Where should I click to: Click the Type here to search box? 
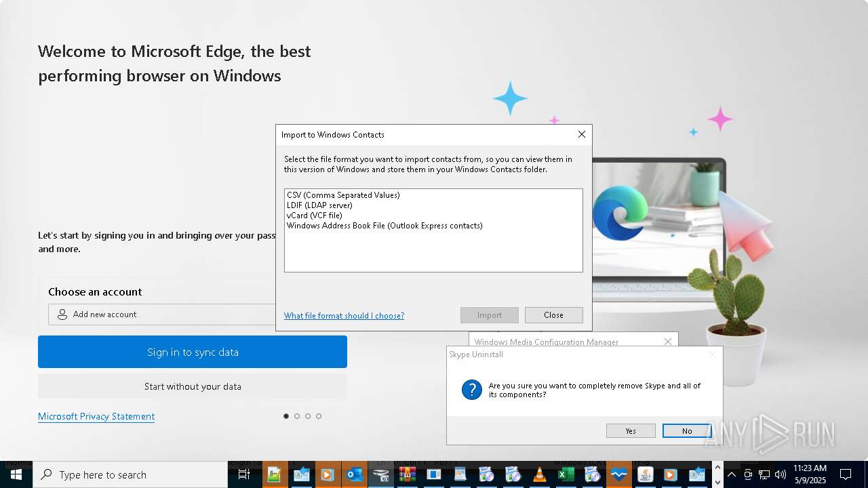[130, 474]
